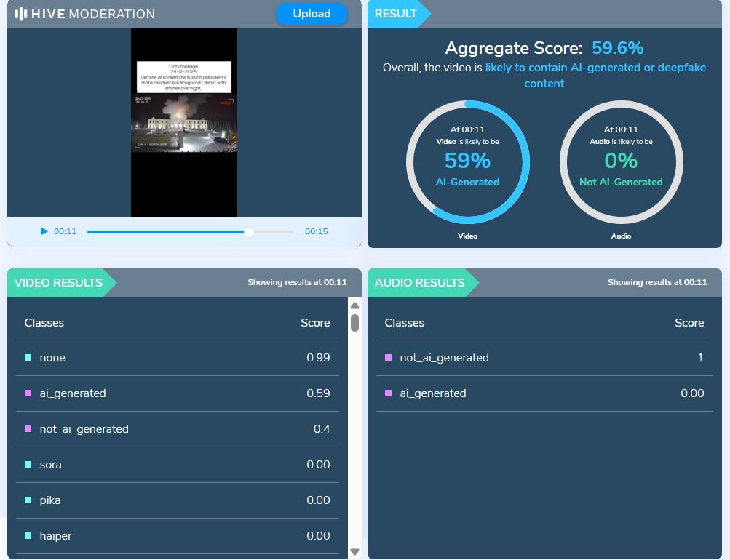The width and height of the screenshot is (730, 560).
Task: Click the audio not_ai_generated class marker
Action: (x=388, y=358)
